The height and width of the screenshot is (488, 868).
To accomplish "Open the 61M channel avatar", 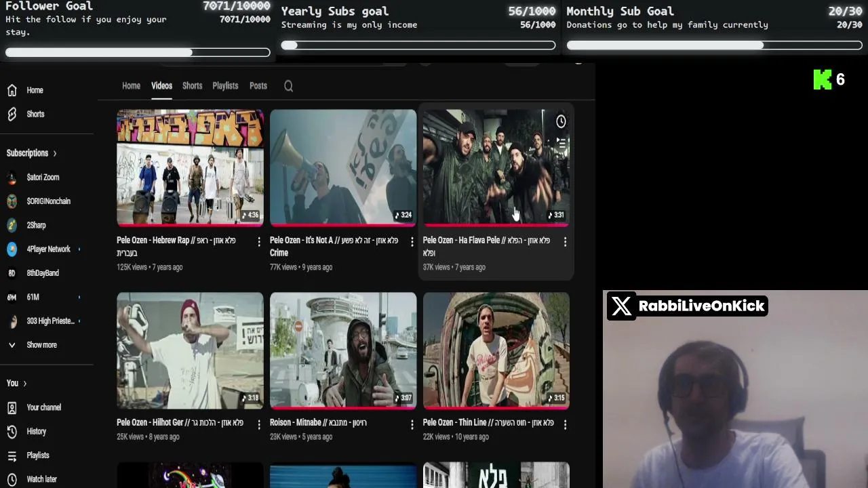I will click(x=12, y=297).
